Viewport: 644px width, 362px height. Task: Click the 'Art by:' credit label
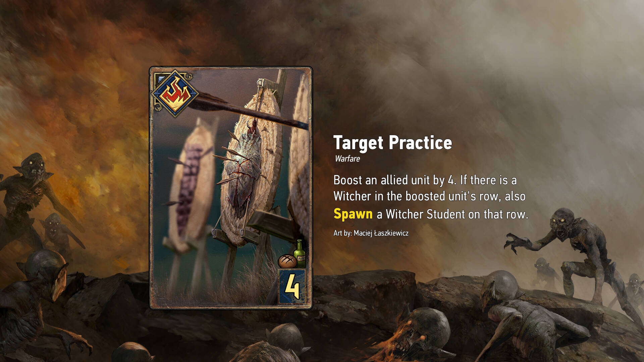342,233
